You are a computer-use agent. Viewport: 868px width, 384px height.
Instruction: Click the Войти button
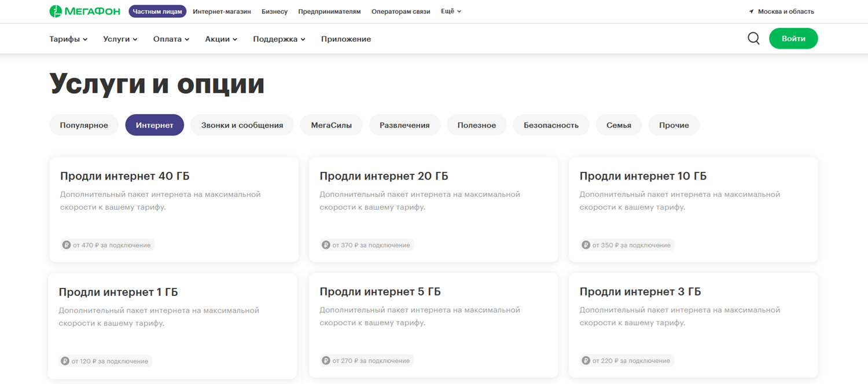(x=793, y=39)
